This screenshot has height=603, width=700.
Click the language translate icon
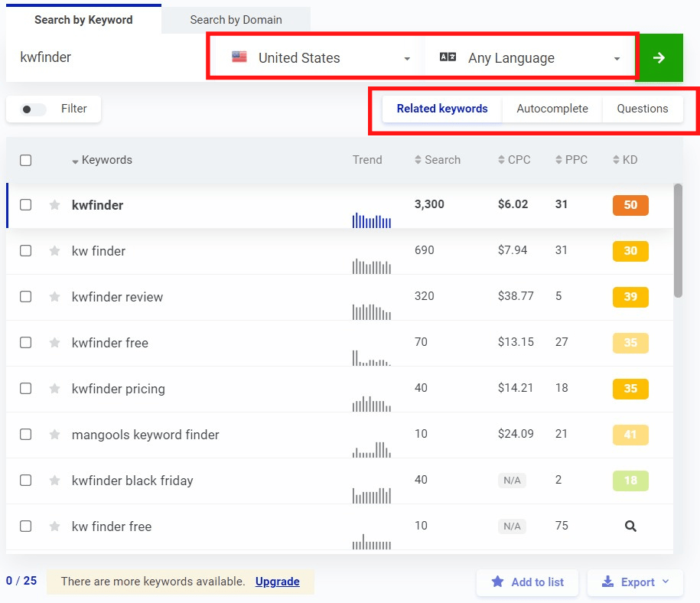pos(448,57)
